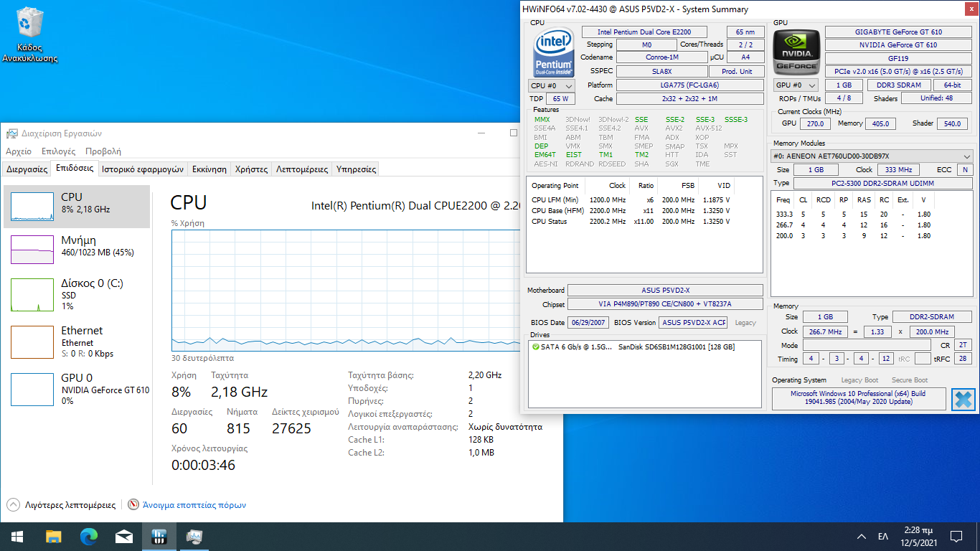Click the Windows Start button

click(x=17, y=536)
